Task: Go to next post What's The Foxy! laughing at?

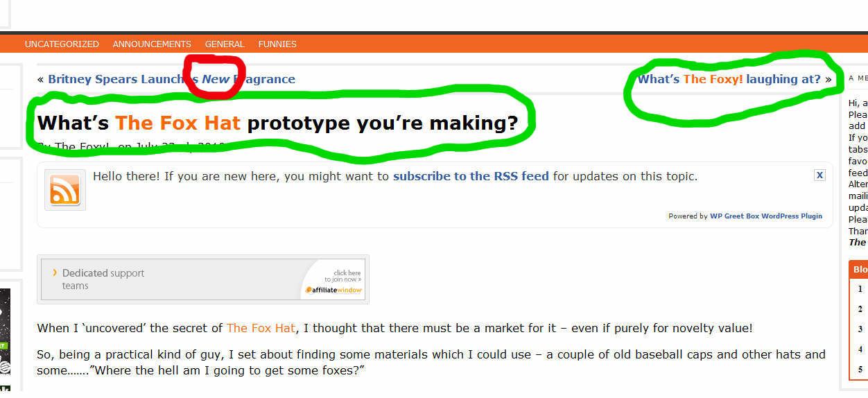Action: 729,79
